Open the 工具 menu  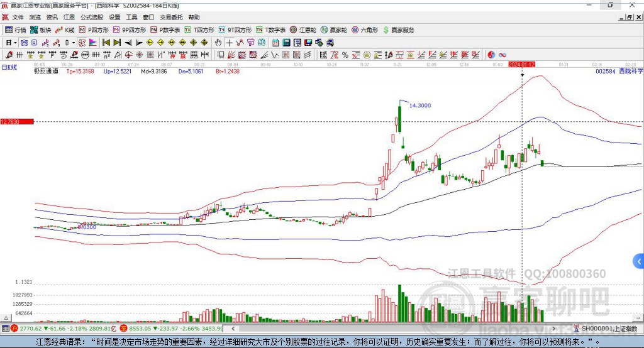(131, 17)
